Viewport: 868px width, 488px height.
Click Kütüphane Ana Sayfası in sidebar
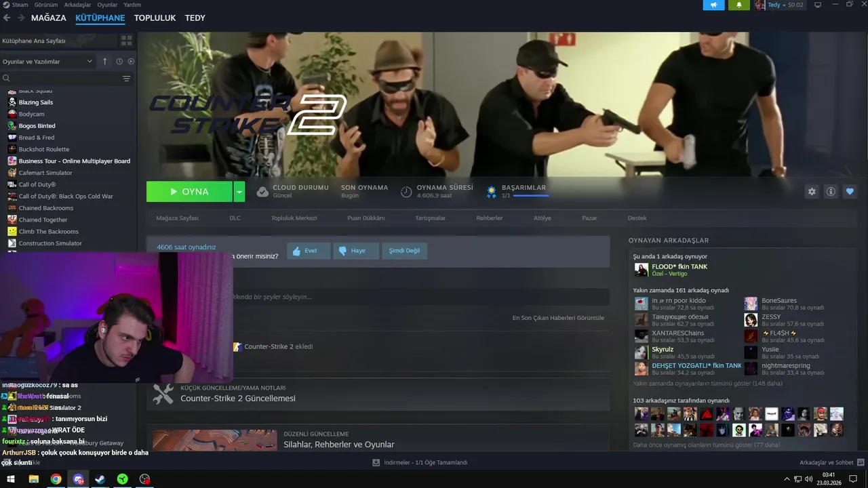click(34, 41)
